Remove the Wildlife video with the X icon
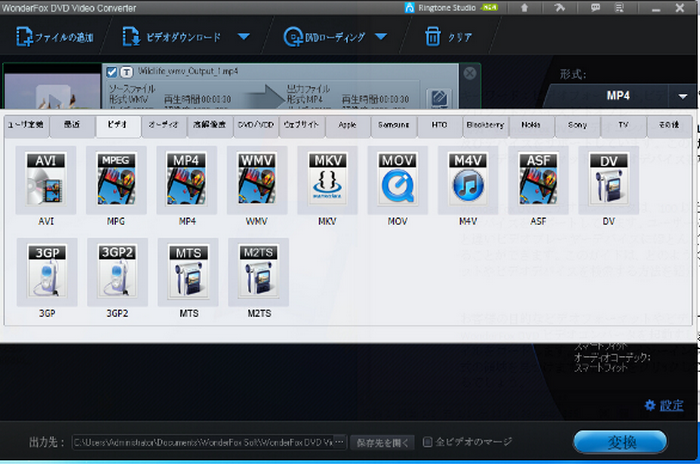This screenshot has height=465, width=700. [x=470, y=73]
